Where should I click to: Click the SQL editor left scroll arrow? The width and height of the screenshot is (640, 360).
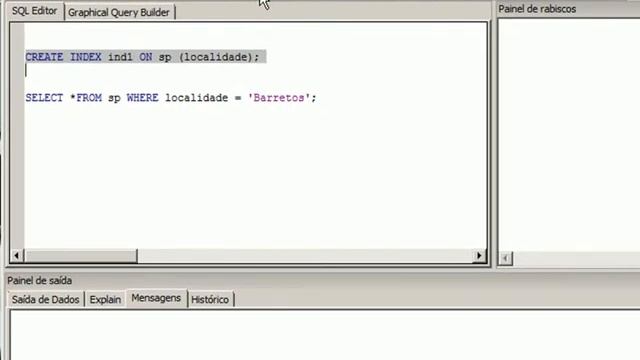point(16,256)
